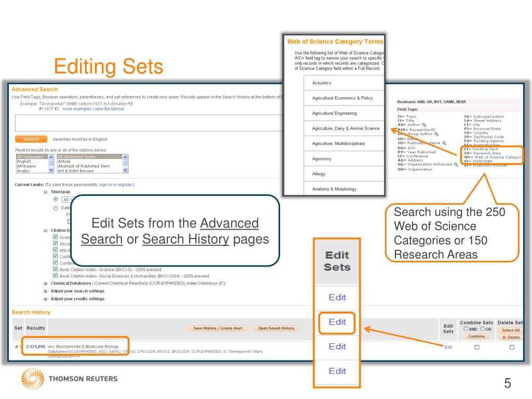532x399 pixels.
Task: Open the Organization-Enhanced lookup magnifier icon
Action: tap(456, 165)
